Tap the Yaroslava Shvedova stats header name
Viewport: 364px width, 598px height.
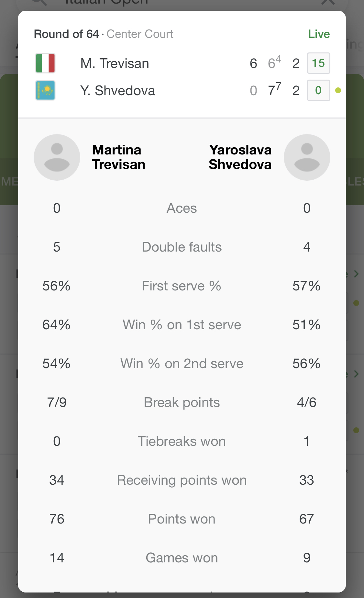[240, 157]
